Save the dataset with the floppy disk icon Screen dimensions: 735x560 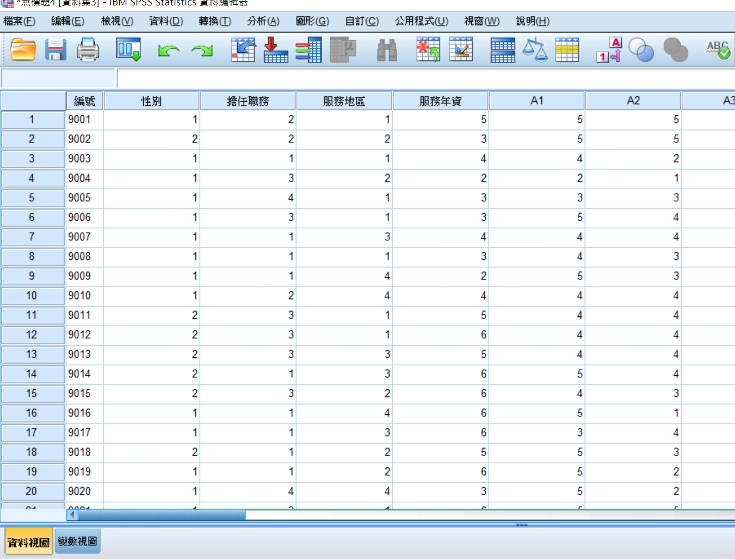55,50
